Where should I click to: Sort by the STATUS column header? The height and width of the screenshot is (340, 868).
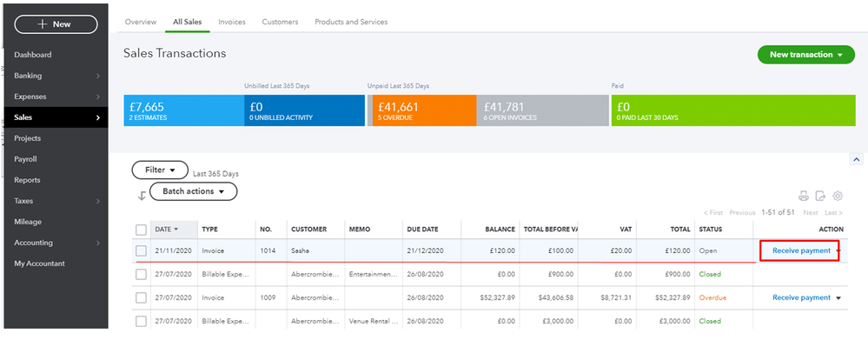[710, 230]
